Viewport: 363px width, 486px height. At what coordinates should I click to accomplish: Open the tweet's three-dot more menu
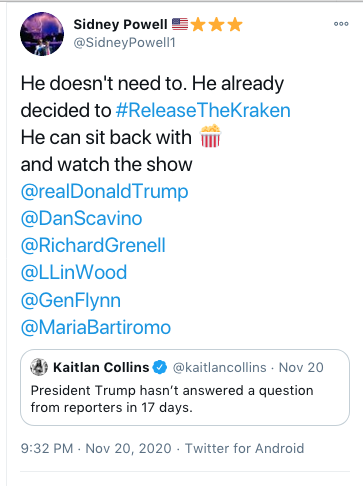[341, 24]
